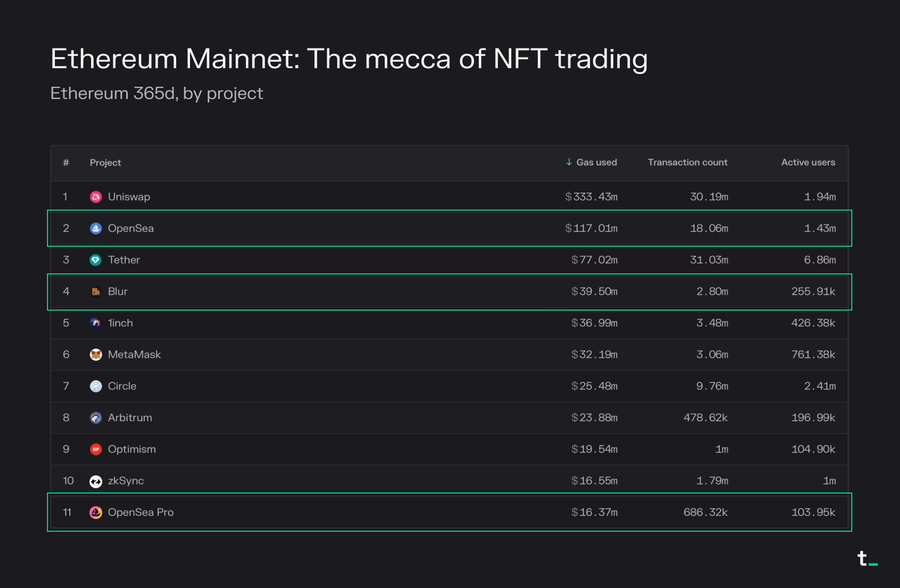Click the MetaMask fox logo icon
900x588 pixels.
point(96,354)
